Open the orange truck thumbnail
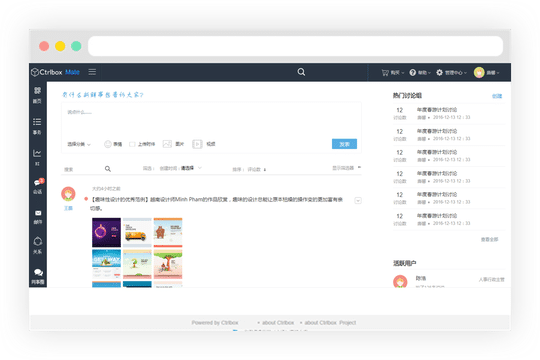The width and height of the screenshot is (540, 360). point(137,233)
